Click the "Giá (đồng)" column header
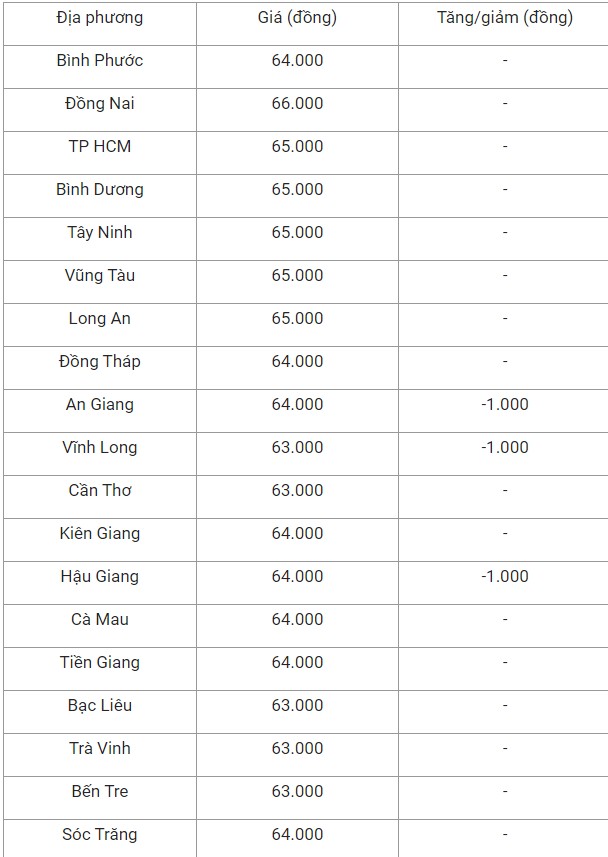This screenshot has width=608, height=857. pos(297,18)
